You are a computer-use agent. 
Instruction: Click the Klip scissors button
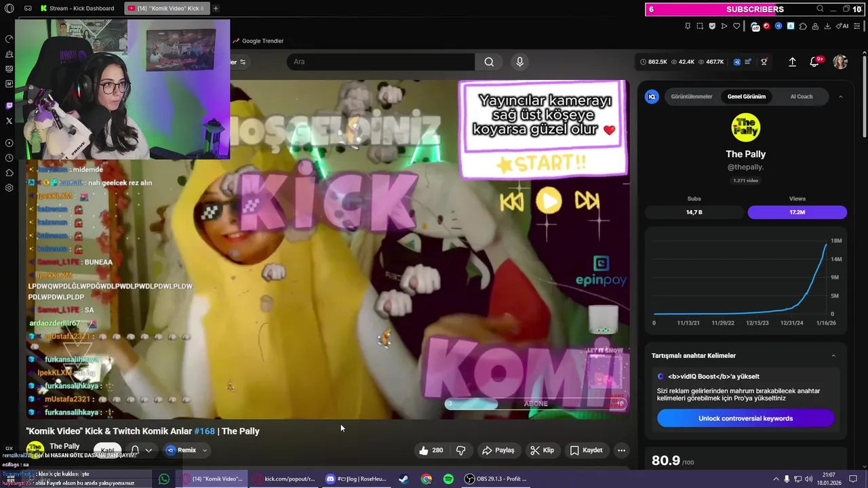tap(542, 450)
